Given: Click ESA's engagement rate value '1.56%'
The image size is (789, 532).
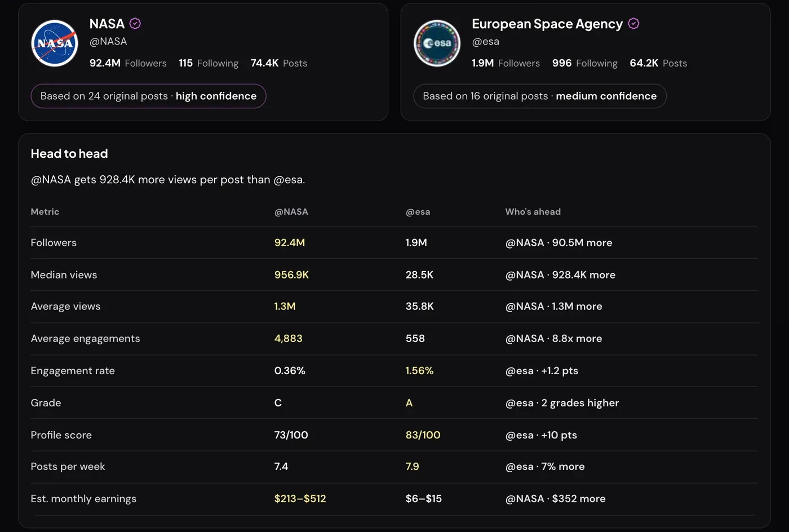Looking at the screenshot, I should click(x=420, y=371).
